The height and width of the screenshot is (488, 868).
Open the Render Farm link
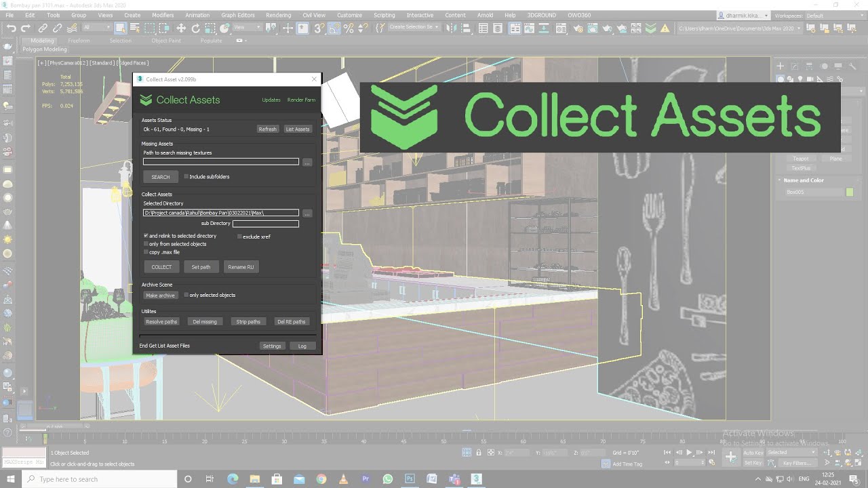[301, 100]
